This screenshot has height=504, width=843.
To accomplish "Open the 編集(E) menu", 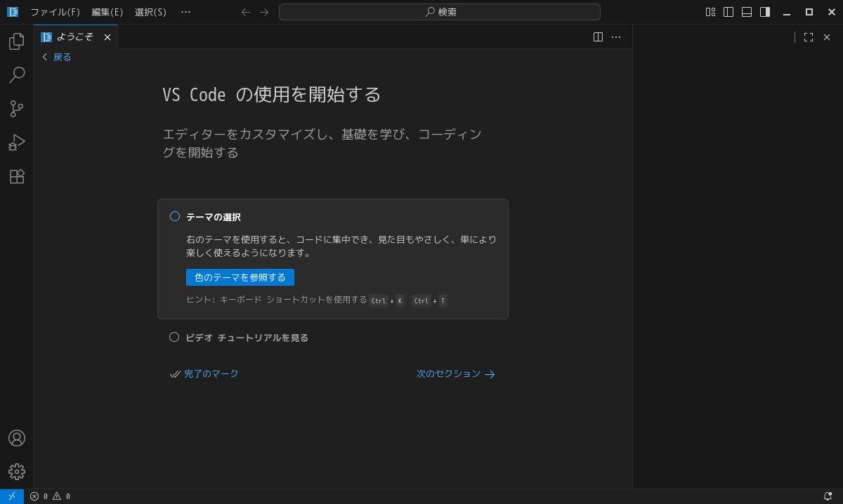I will click(107, 12).
